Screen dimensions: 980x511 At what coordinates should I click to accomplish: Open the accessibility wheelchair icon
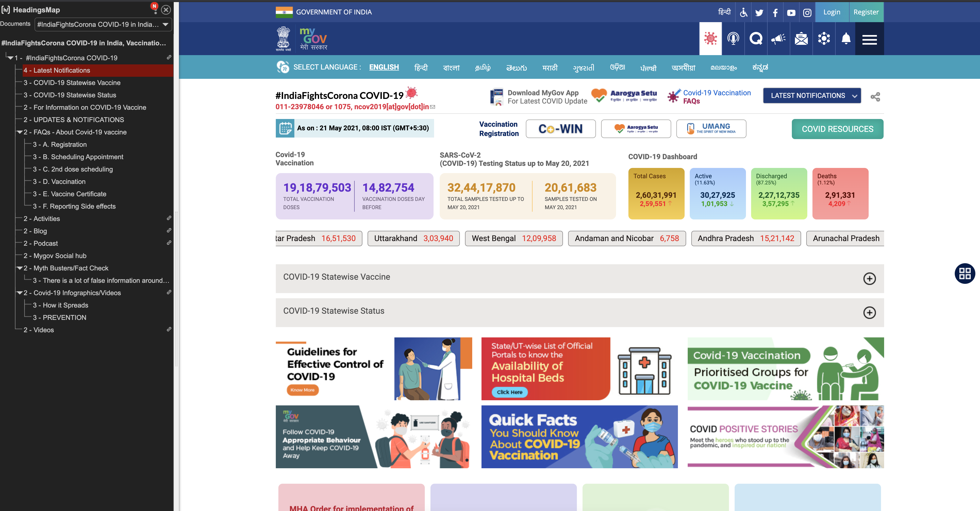pyautogui.click(x=743, y=13)
